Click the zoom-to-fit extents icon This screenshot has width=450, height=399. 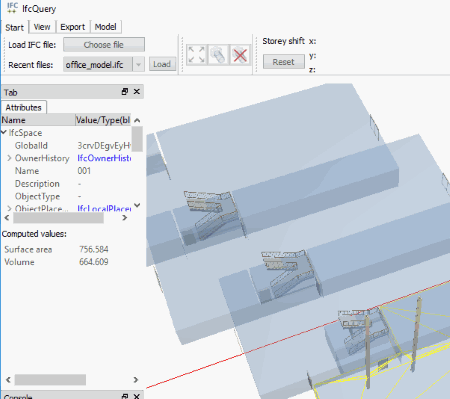196,55
